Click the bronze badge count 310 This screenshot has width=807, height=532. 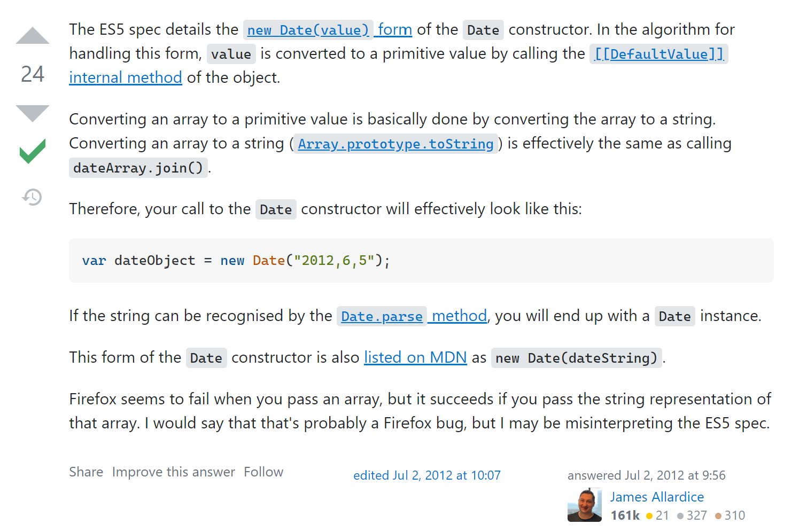click(x=730, y=515)
